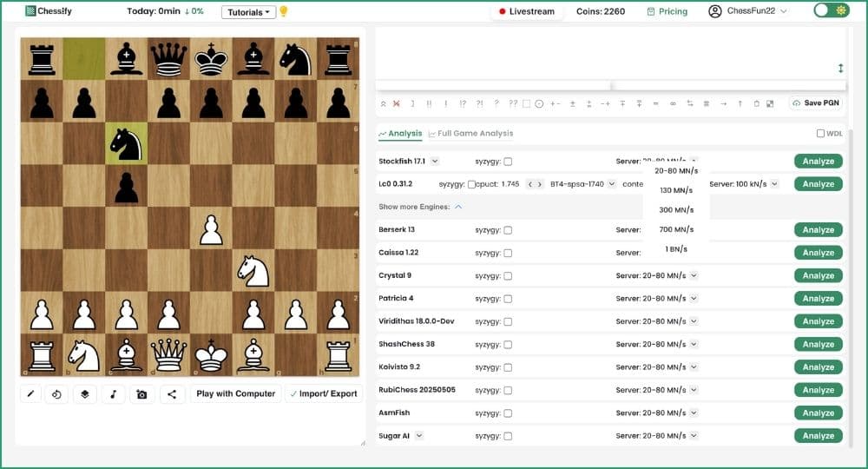The width and height of the screenshot is (868, 469).
Task: Click the camera screenshot icon
Action: click(x=141, y=394)
